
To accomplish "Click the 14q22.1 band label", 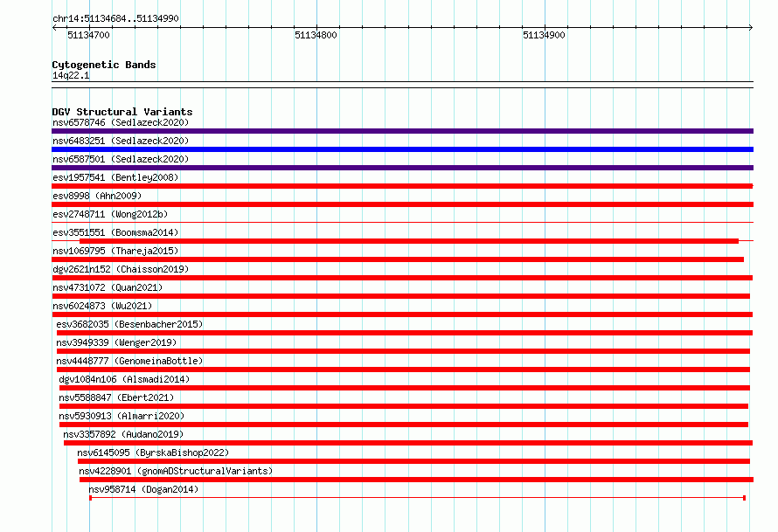I will pyautogui.click(x=71, y=75).
